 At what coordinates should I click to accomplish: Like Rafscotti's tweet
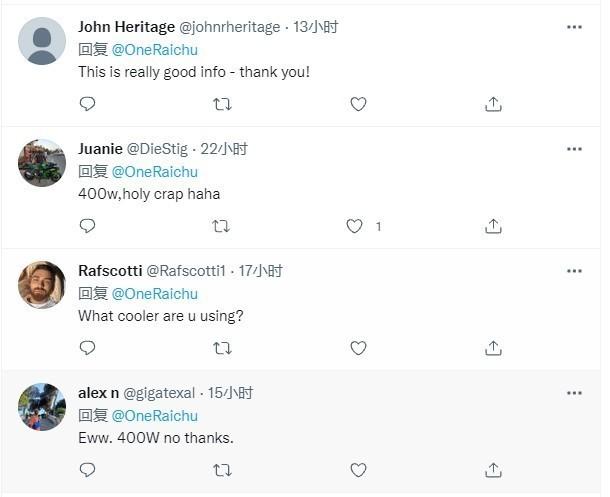tap(358, 348)
